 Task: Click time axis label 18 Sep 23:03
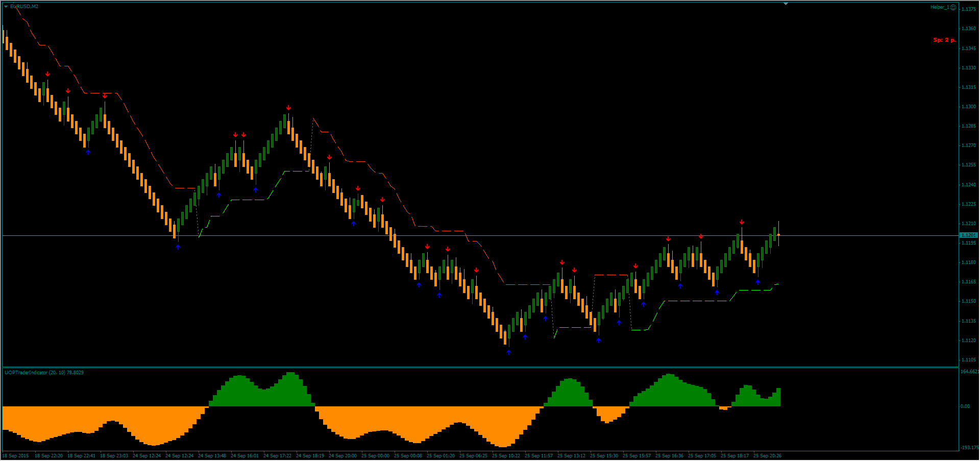pyautogui.click(x=114, y=456)
